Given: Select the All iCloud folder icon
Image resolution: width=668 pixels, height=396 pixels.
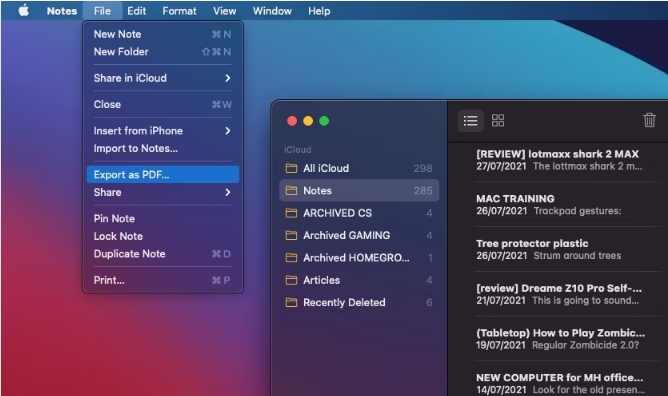Looking at the screenshot, I should [x=291, y=168].
